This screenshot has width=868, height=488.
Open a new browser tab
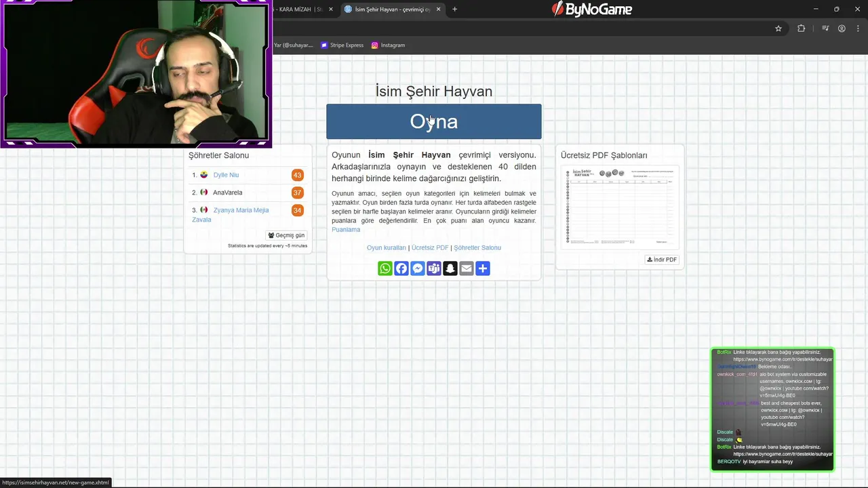[x=454, y=9]
